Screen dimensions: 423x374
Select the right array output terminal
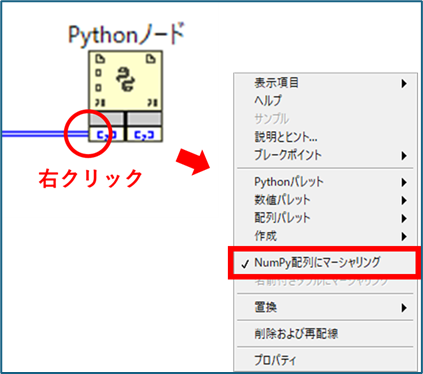[145, 135]
